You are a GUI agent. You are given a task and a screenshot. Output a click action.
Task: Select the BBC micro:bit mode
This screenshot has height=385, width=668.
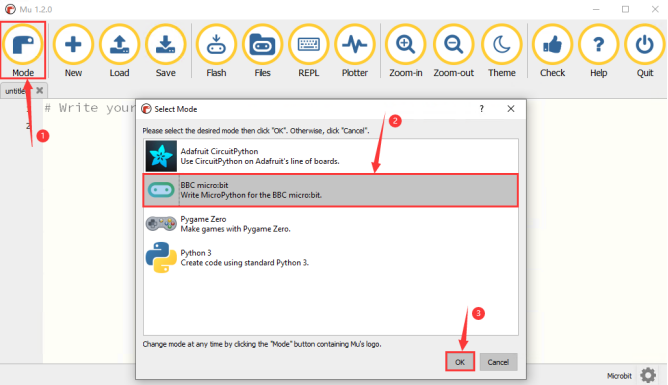coord(331,190)
